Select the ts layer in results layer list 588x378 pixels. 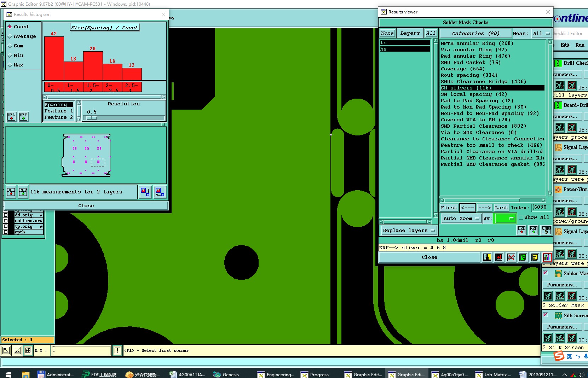[x=405, y=43]
